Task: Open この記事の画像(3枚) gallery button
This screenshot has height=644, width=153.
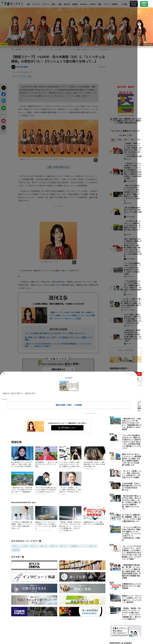Action: [58, 167]
